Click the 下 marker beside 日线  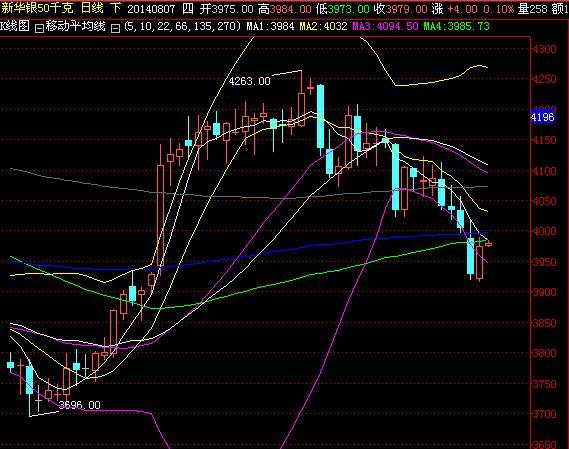(x=115, y=8)
